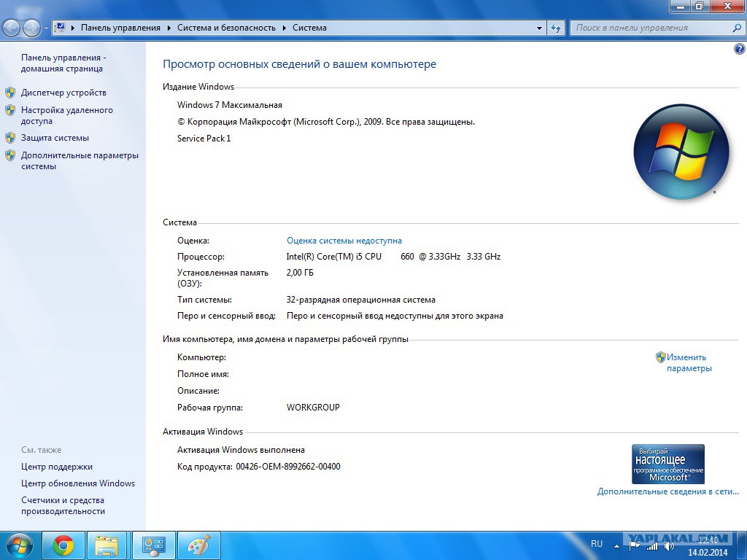The height and width of the screenshot is (560, 747).
Task: Open the Start menu orb
Action: [x=20, y=545]
